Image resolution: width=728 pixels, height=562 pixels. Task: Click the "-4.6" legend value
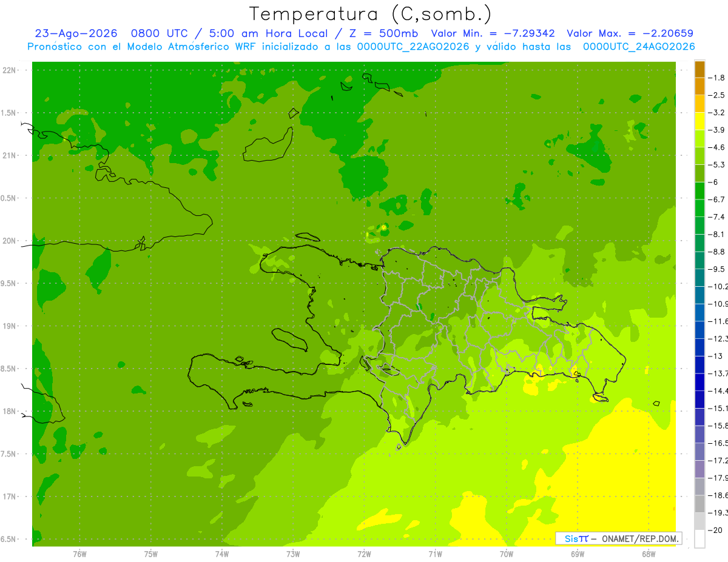[x=716, y=147]
